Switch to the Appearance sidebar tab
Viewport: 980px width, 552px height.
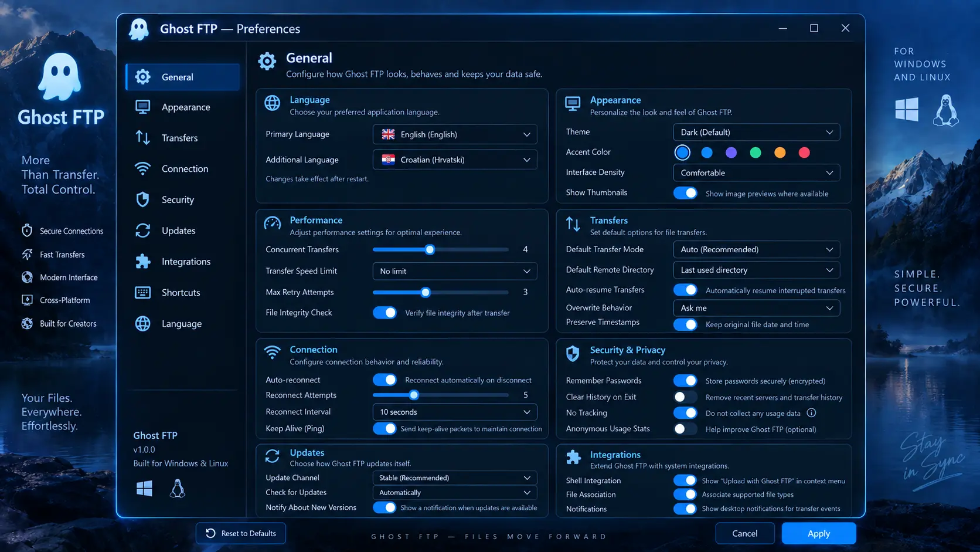coord(183,107)
